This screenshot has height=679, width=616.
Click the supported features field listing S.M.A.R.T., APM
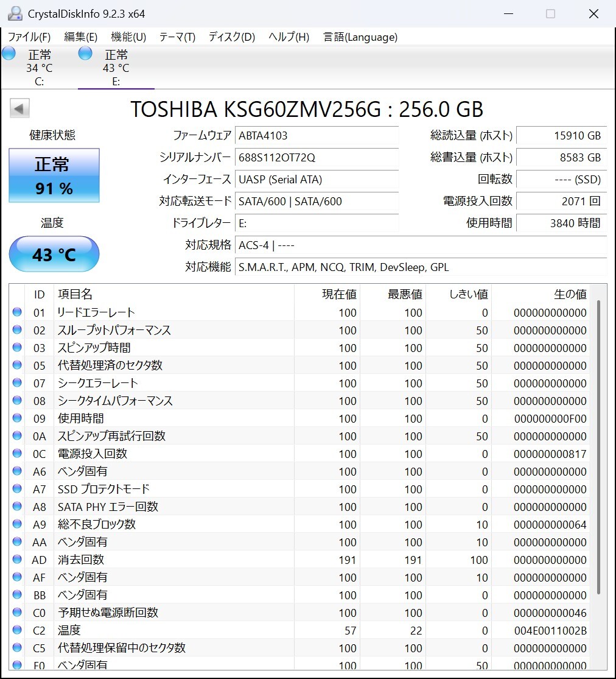[421, 267]
